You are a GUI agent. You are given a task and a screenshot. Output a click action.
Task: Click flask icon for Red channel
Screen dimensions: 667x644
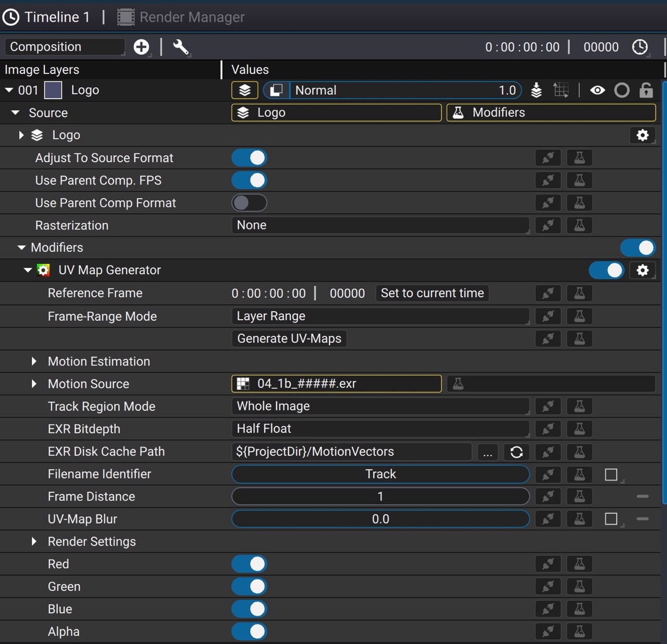click(x=579, y=564)
